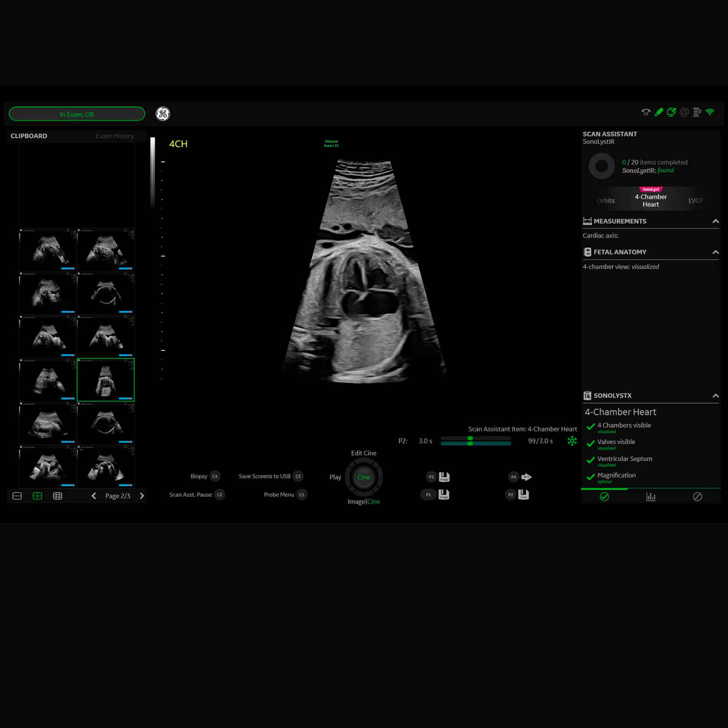The image size is (728, 728).
Task: Toggle the 4 Chambers visible checkmark
Action: pyautogui.click(x=591, y=427)
